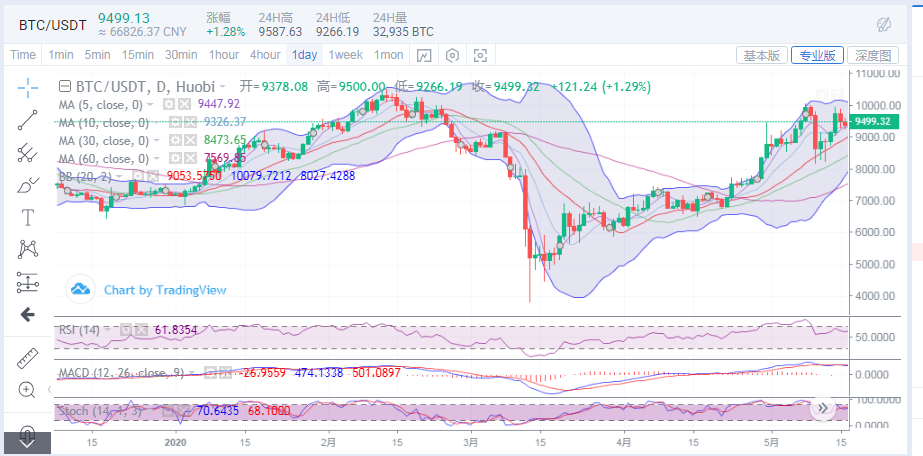Switch to the 1week timeframe

pos(345,55)
